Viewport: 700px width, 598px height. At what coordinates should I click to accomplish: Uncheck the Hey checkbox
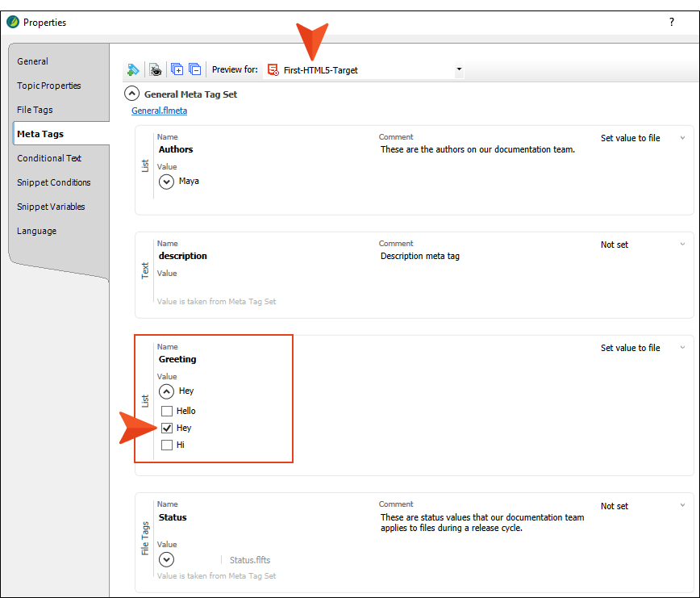(166, 428)
